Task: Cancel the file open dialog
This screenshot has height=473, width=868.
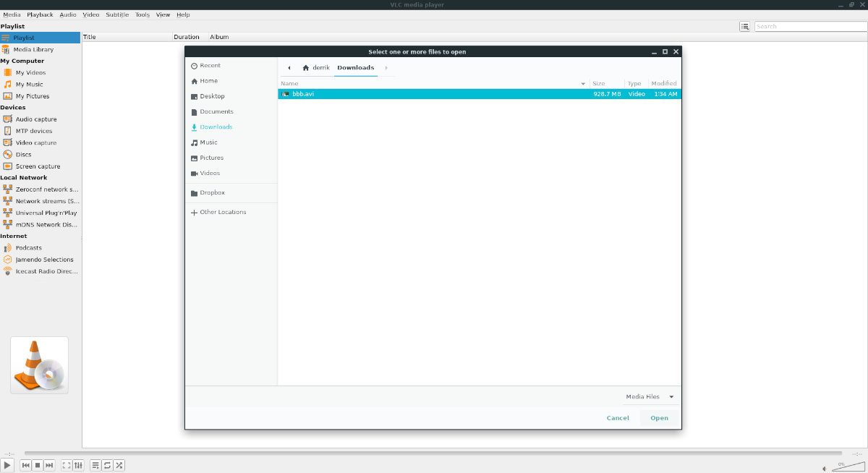Action: click(617, 418)
